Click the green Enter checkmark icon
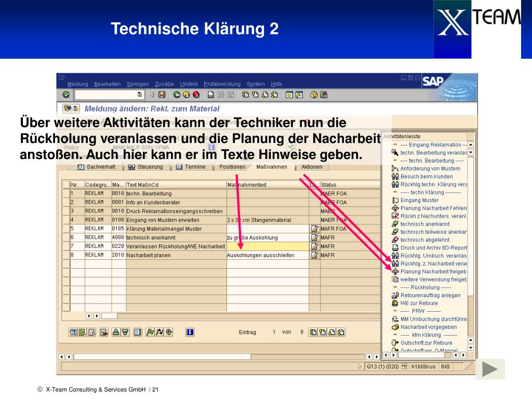 (x=66, y=95)
